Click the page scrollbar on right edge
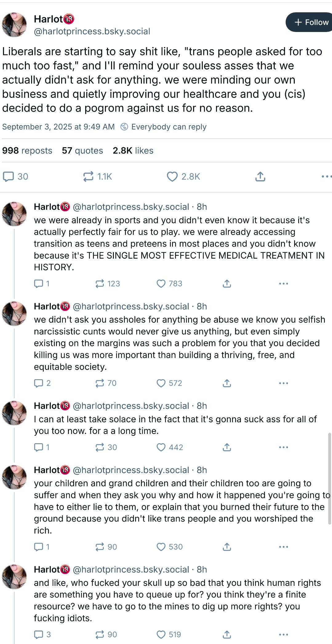332x644 pixels. pos(330,478)
